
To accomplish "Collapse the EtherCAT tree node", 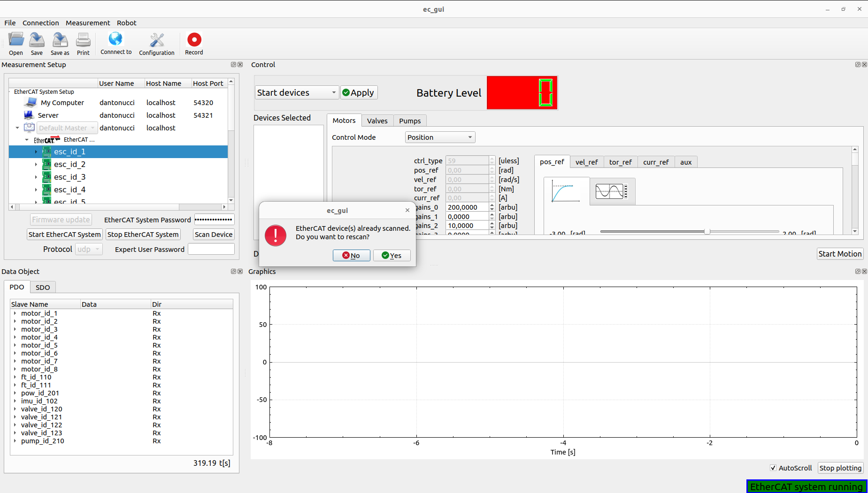I will 27,140.
